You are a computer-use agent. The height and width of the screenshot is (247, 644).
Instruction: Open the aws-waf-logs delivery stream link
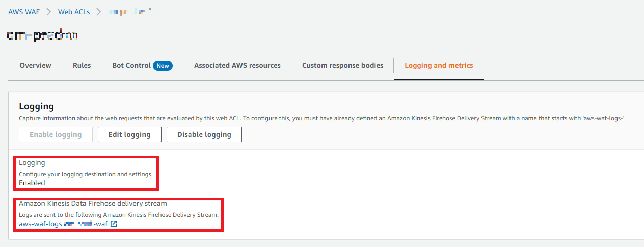click(x=63, y=224)
